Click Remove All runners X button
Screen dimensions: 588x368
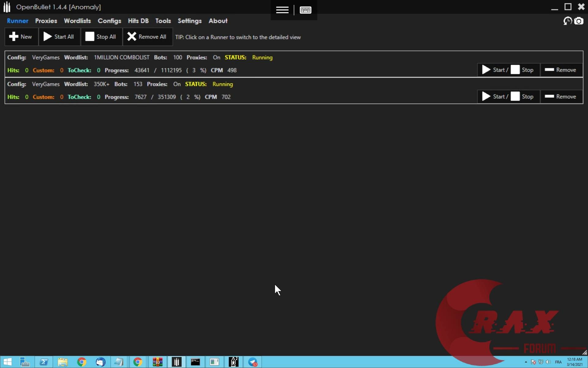(147, 37)
